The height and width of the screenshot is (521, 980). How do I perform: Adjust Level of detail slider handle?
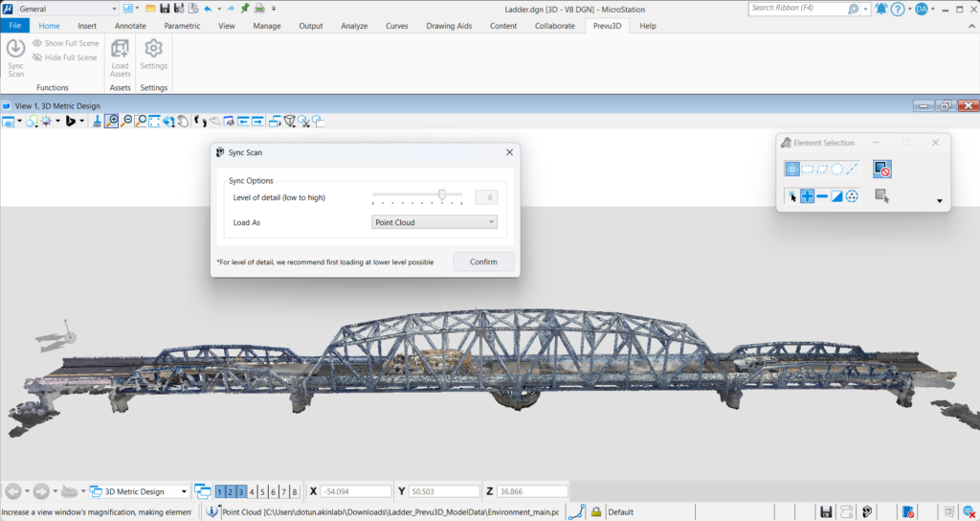(x=442, y=195)
